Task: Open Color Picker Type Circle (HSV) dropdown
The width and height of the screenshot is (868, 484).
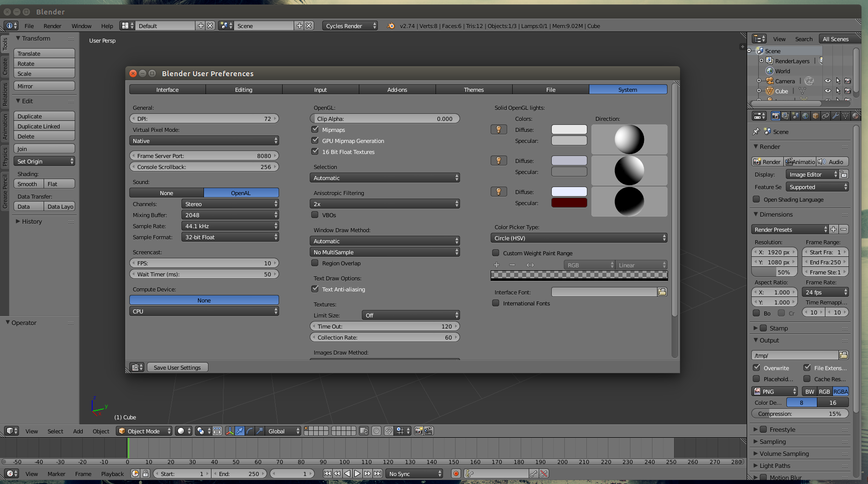Action: pos(579,238)
